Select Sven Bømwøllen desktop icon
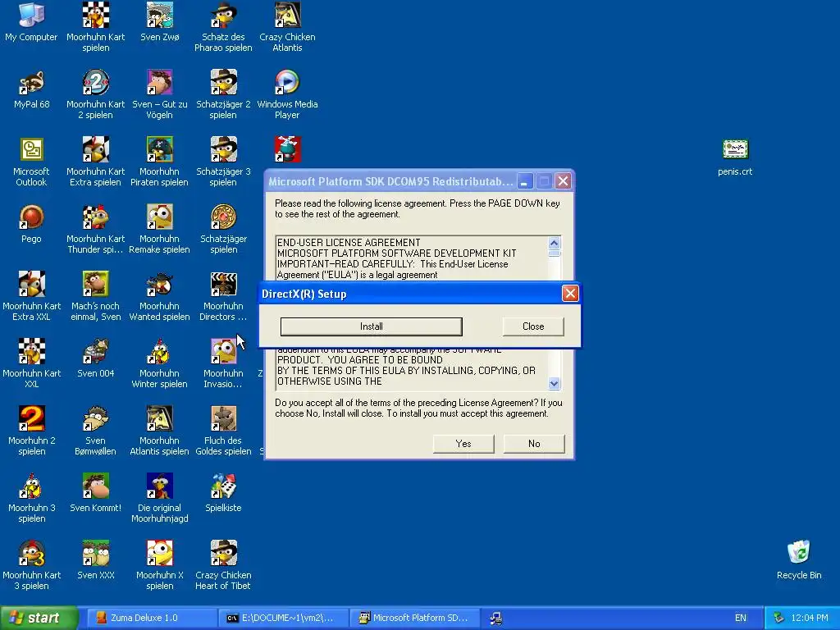Viewport: 840px width, 630px height. [95, 431]
